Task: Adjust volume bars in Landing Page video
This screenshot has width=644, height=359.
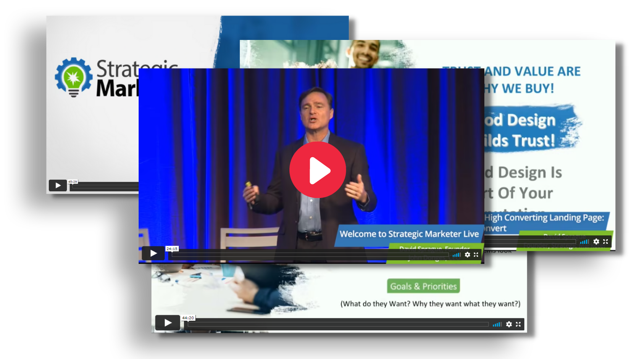Action: 584,242
